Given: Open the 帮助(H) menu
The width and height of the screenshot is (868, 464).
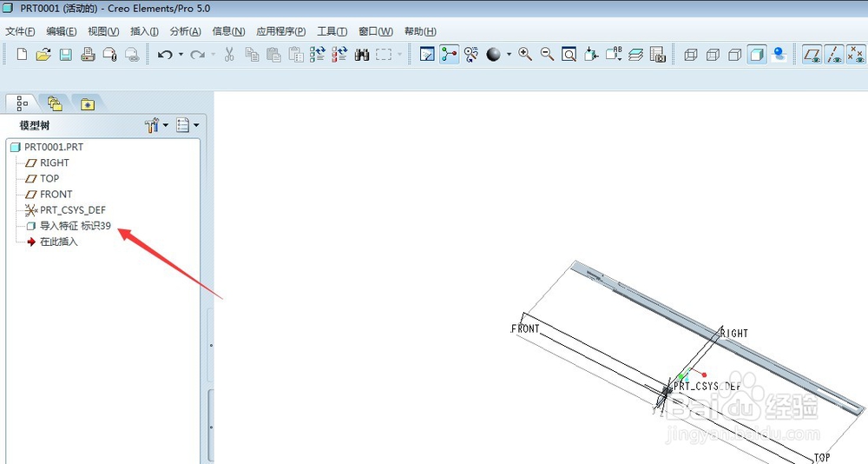Looking at the screenshot, I should (420, 31).
